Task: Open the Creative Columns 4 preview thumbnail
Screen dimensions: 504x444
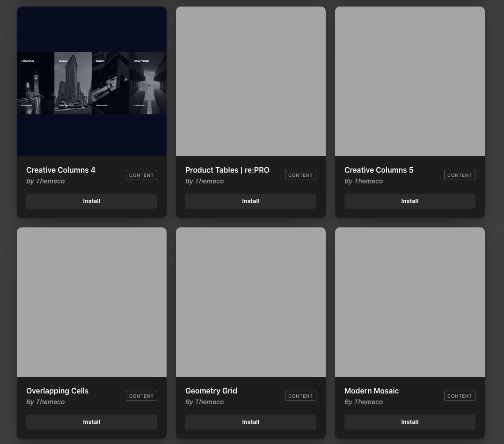Action: 92,81
